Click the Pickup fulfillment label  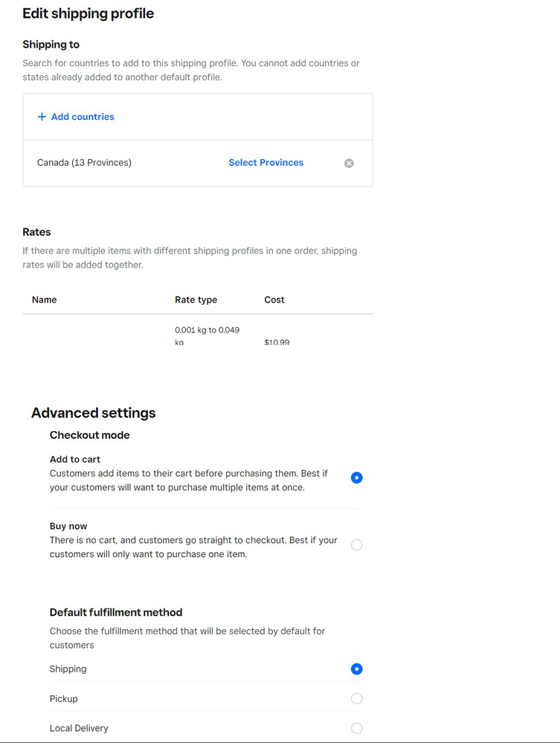64,699
